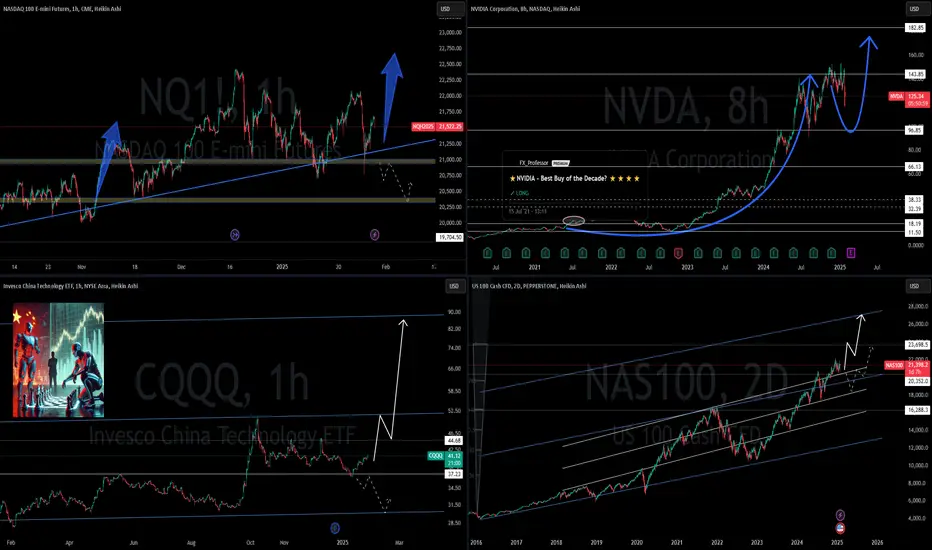Image resolution: width=932 pixels, height=550 pixels.
Task: Click the grey ellipse drawing on NVDA chart
Action: tap(574, 221)
